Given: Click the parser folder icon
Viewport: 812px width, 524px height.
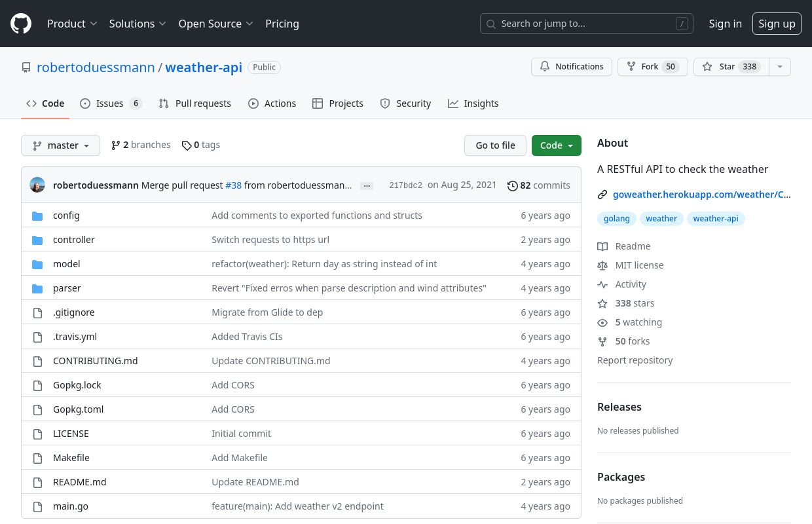Looking at the screenshot, I should click(38, 288).
